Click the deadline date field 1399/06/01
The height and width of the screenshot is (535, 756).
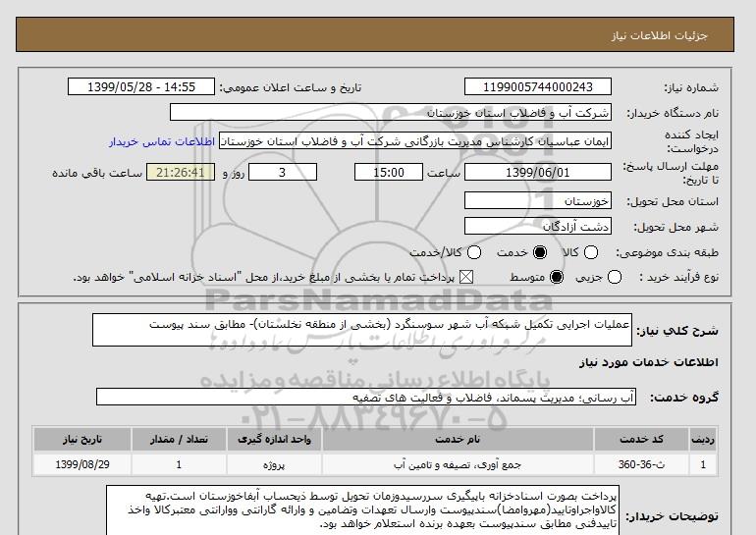point(538,172)
